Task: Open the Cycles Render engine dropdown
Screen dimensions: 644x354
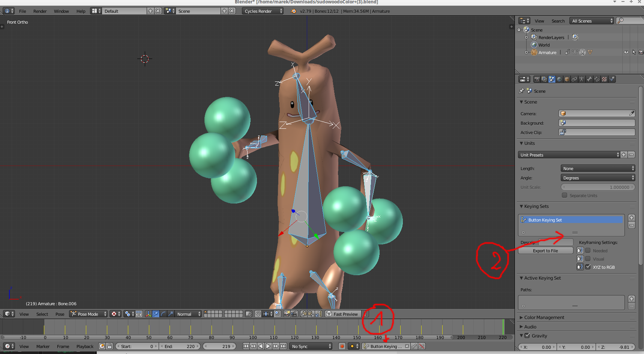Action: [263, 11]
